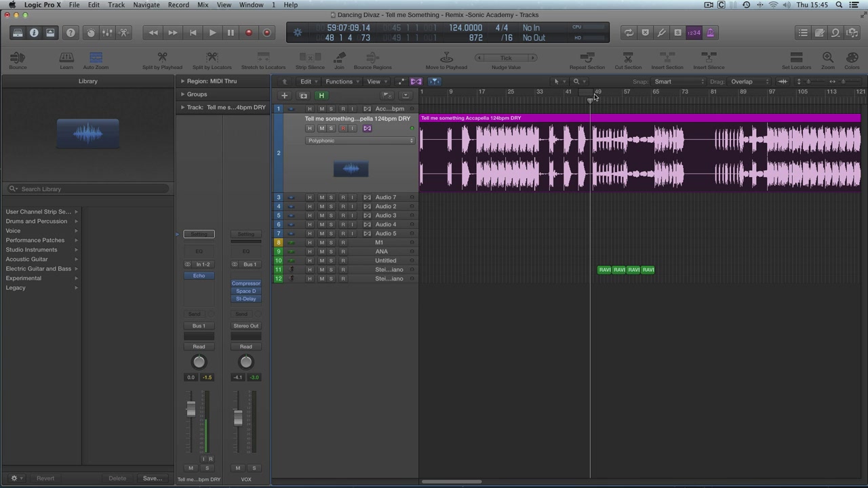This screenshot has height=488, width=868.
Task: Open the List Editors button
Action: pyautogui.click(x=803, y=33)
